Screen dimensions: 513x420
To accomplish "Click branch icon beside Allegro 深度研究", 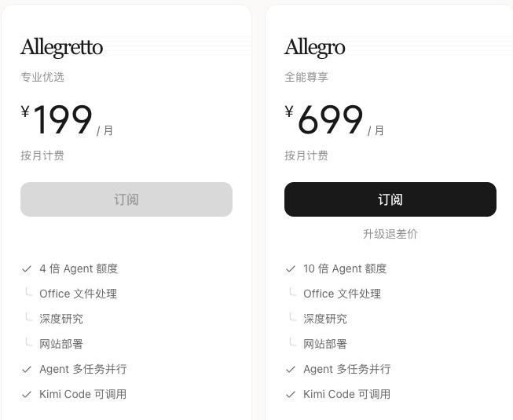I will (293, 317).
